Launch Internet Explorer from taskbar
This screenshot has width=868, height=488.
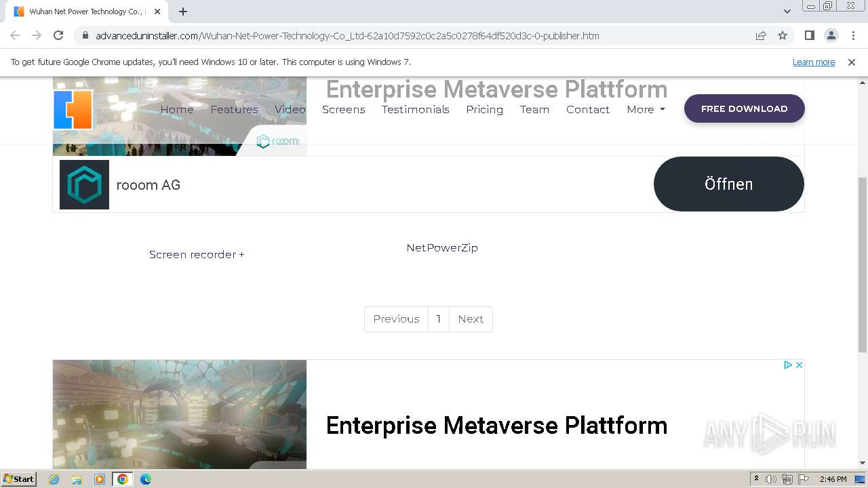[x=54, y=479]
